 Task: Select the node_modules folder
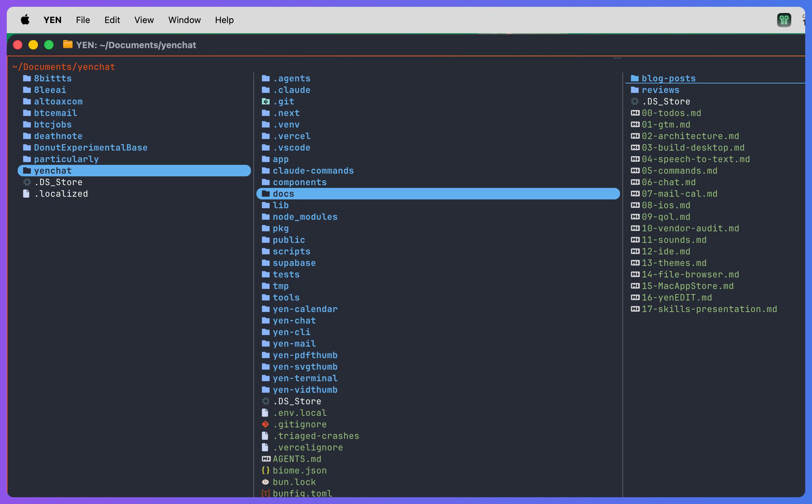tap(305, 217)
